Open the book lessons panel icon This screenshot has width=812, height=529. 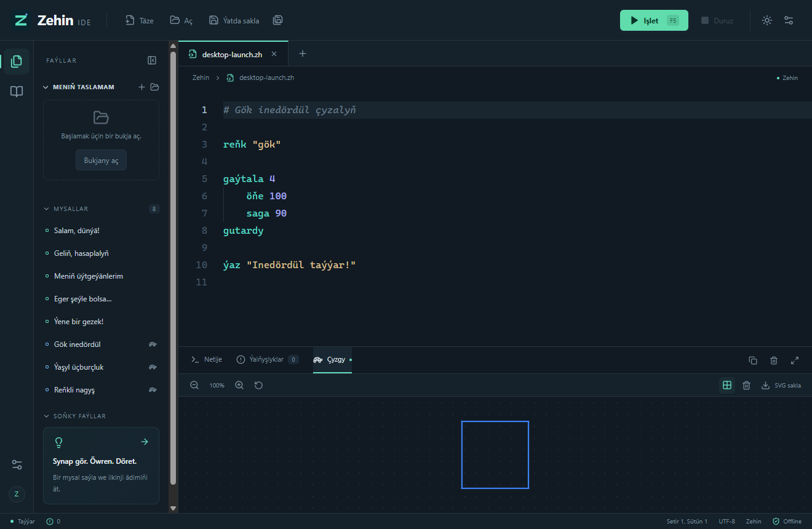pos(17,92)
